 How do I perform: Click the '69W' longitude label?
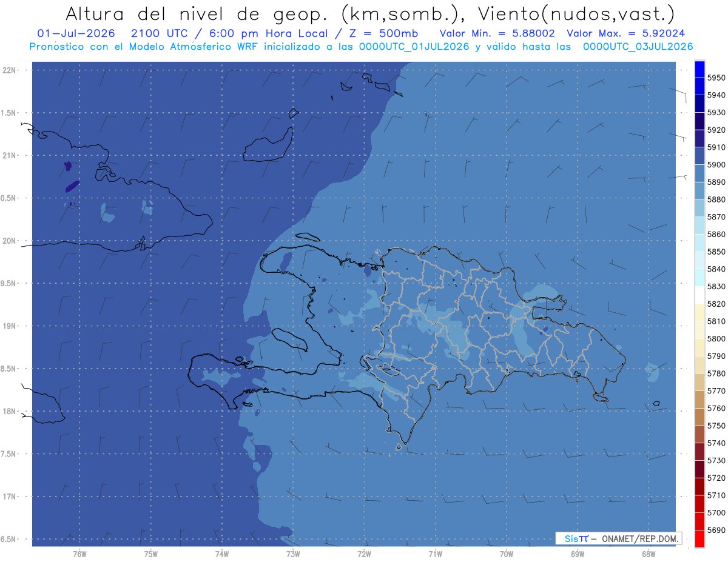coord(577,554)
